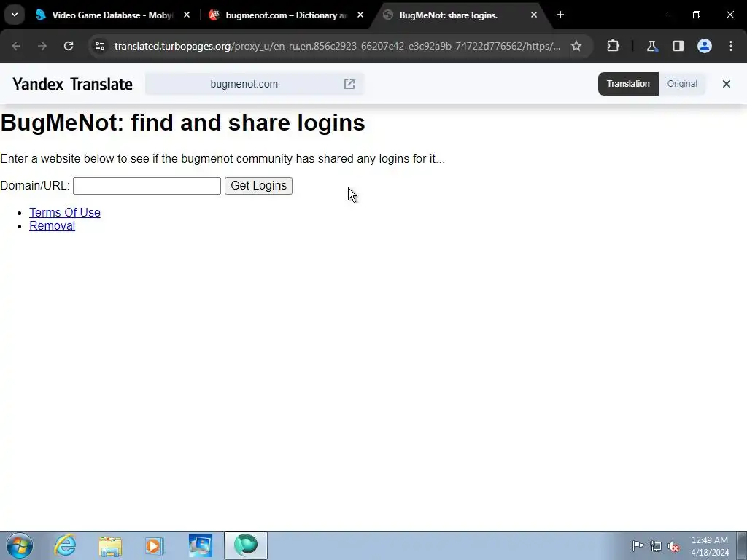The height and width of the screenshot is (560, 747).
Task: Switch to bugmenot.com Dictionary tab
Action: [x=286, y=15]
